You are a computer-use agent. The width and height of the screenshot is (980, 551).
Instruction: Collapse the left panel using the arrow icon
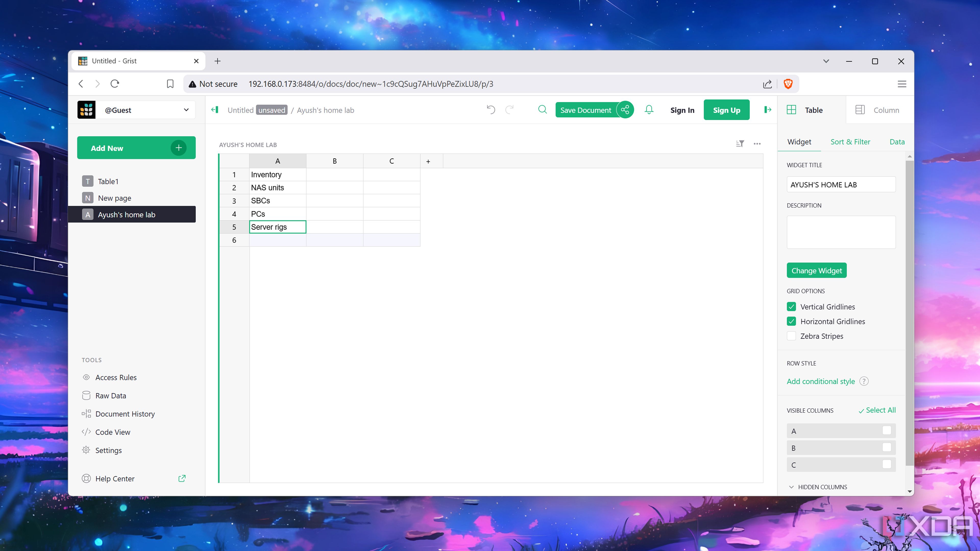[215, 109]
